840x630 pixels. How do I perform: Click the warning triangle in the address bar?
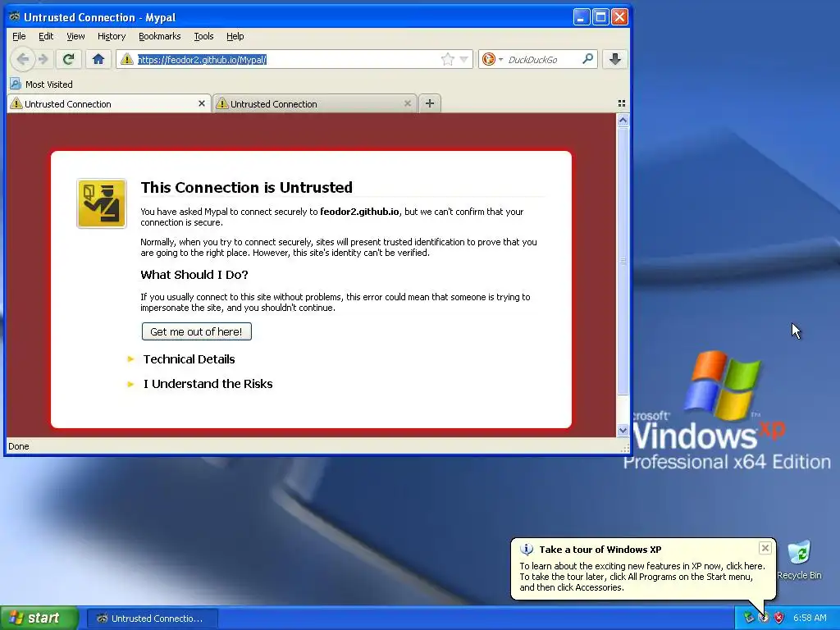(x=127, y=59)
